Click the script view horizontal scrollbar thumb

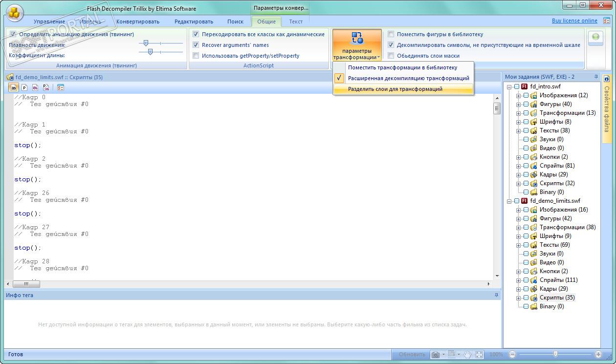click(26, 284)
